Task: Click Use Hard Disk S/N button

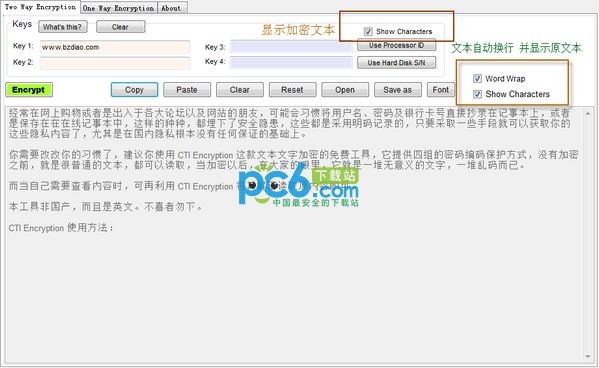Action: [397, 63]
